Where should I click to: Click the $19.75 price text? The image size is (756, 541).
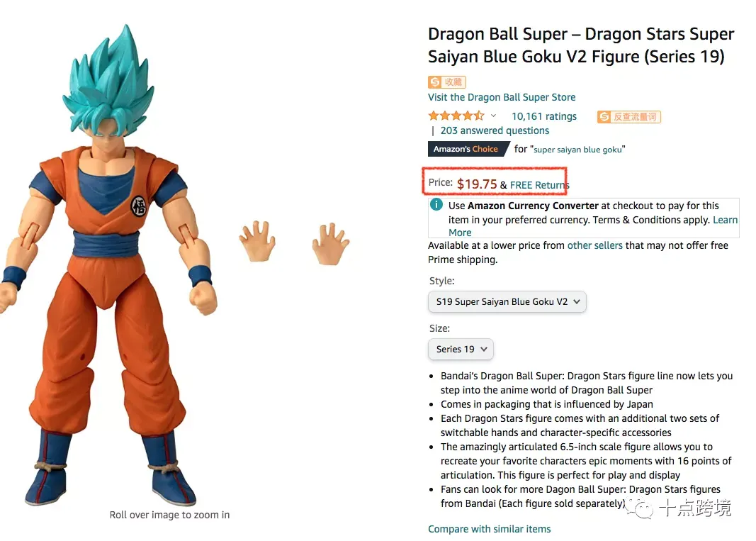(477, 184)
